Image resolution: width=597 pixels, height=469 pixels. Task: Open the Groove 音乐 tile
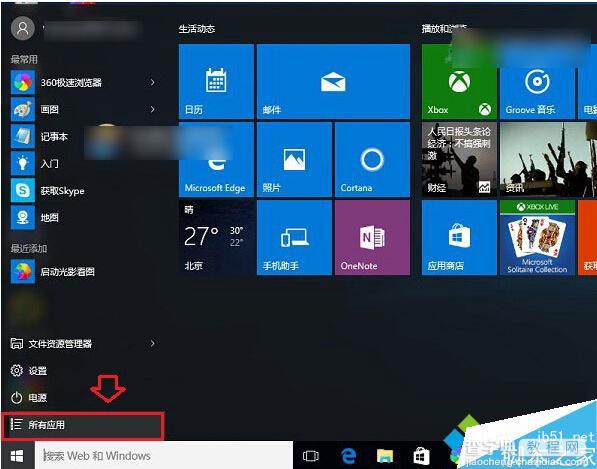[x=537, y=81]
